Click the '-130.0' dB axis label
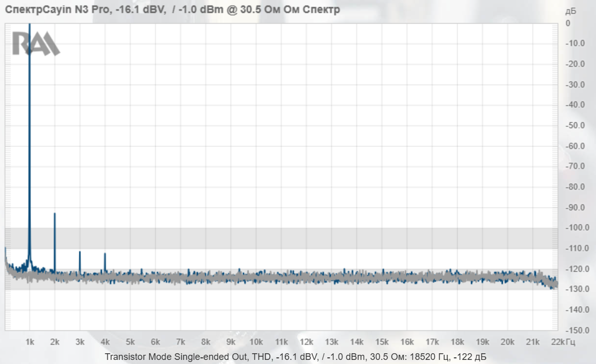 pos(578,289)
